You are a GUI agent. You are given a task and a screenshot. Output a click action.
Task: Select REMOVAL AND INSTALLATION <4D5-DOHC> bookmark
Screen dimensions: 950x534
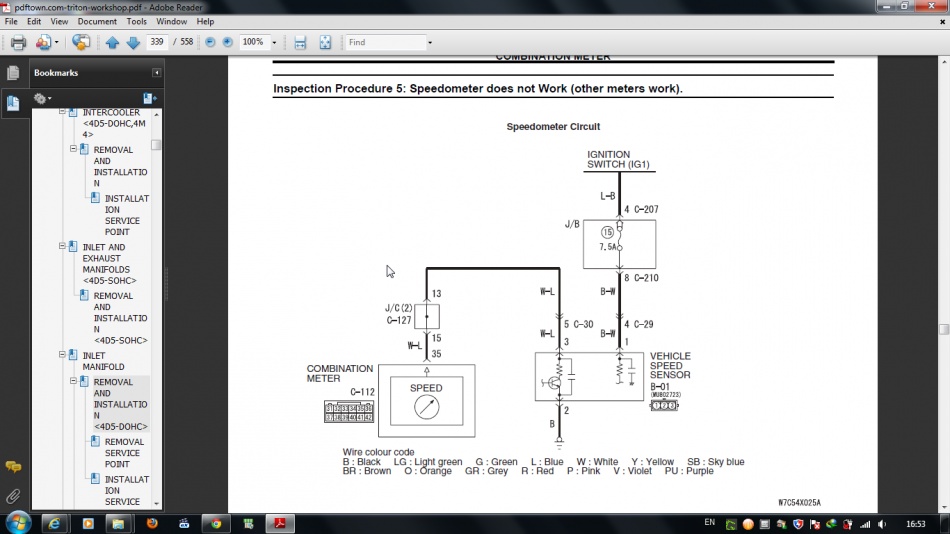[x=120, y=404]
